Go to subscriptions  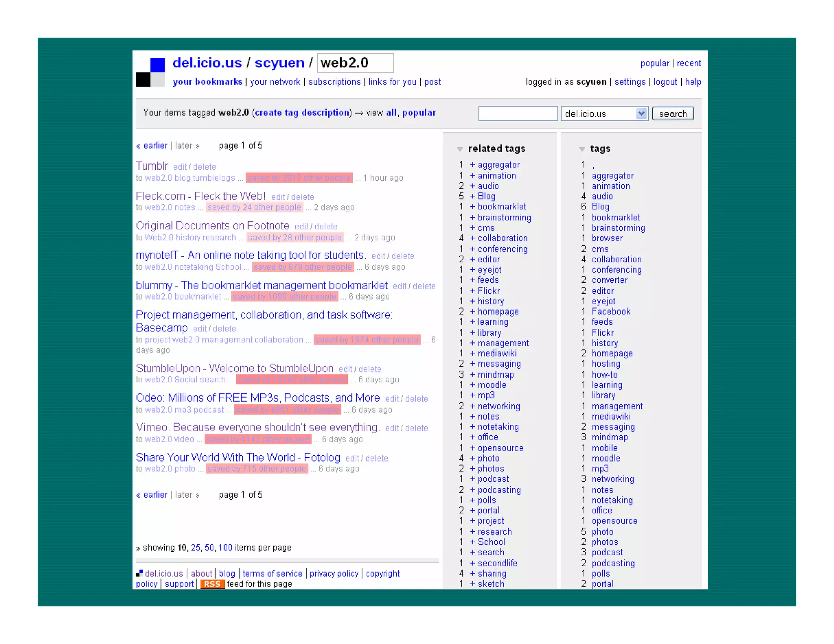click(334, 81)
